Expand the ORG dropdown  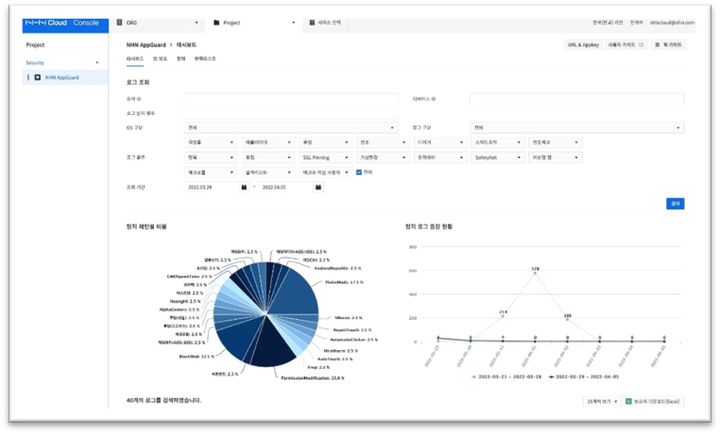point(199,22)
